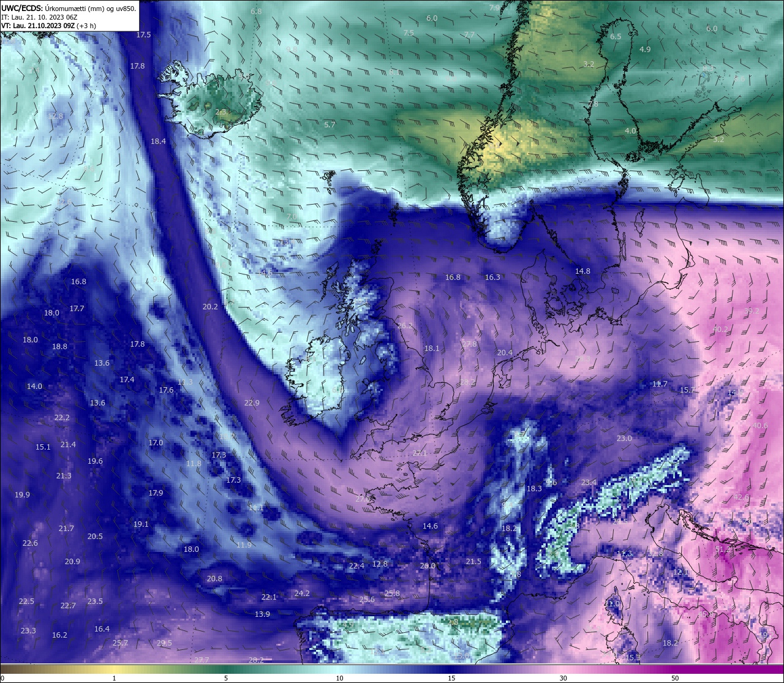Click the 4.0 value over the Baltic
Viewport: 784px width, 683px height.
[630, 131]
